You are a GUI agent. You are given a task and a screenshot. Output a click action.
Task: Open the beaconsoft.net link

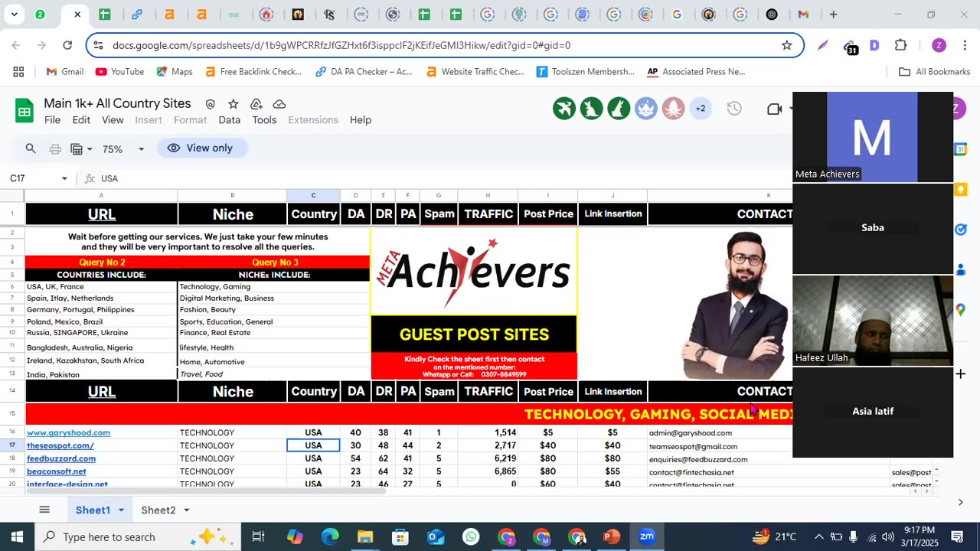(57, 472)
